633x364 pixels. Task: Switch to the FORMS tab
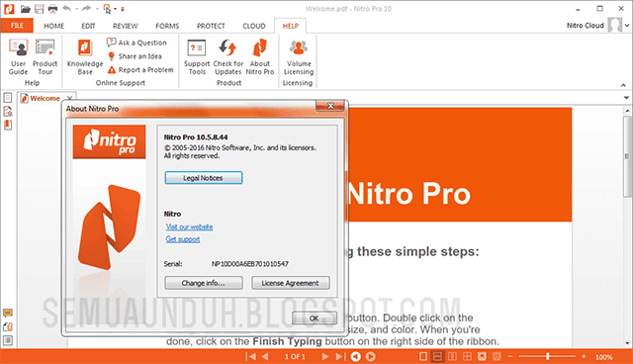167,26
